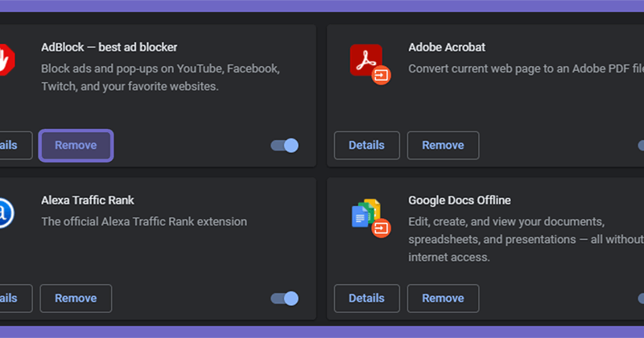Click the "Alexa Traffic Rank" extension title
The width and height of the screenshot is (644, 338).
click(88, 200)
